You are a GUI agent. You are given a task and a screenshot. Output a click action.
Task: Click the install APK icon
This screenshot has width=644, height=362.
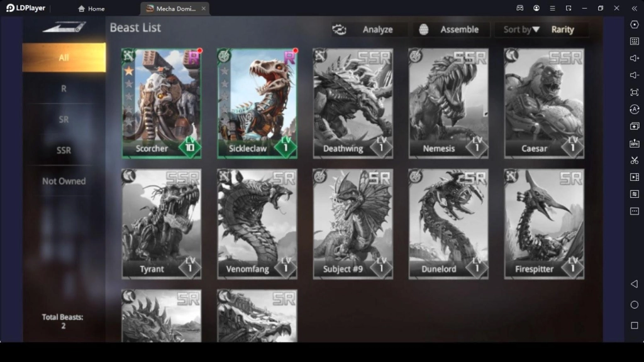(x=635, y=143)
